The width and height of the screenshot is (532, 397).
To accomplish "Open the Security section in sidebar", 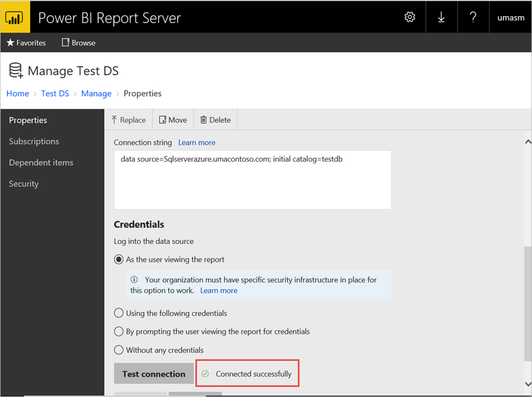I will (23, 183).
